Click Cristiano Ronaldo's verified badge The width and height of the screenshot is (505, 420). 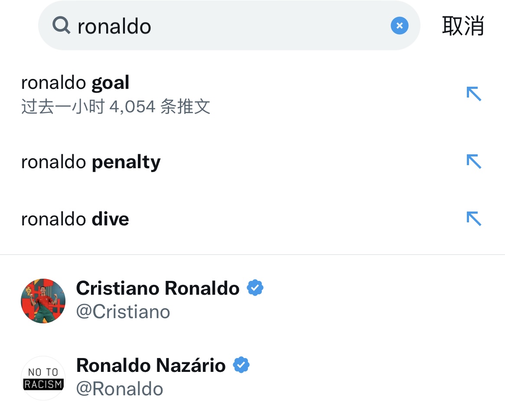tap(255, 288)
